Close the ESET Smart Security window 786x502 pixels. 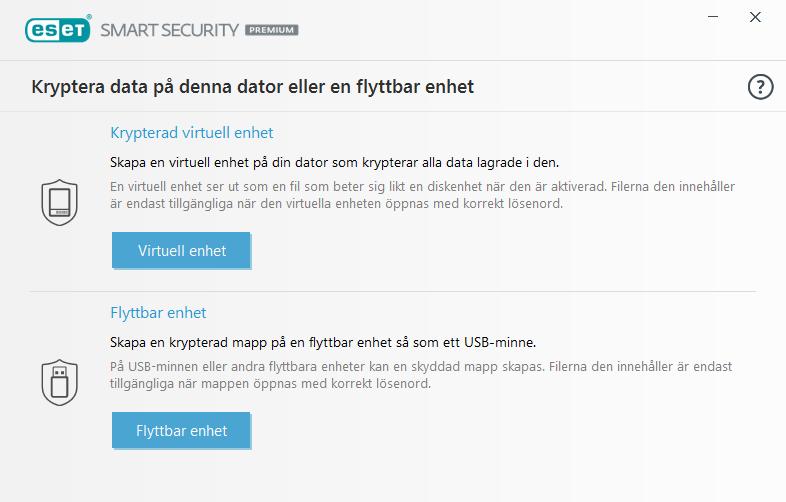click(756, 17)
